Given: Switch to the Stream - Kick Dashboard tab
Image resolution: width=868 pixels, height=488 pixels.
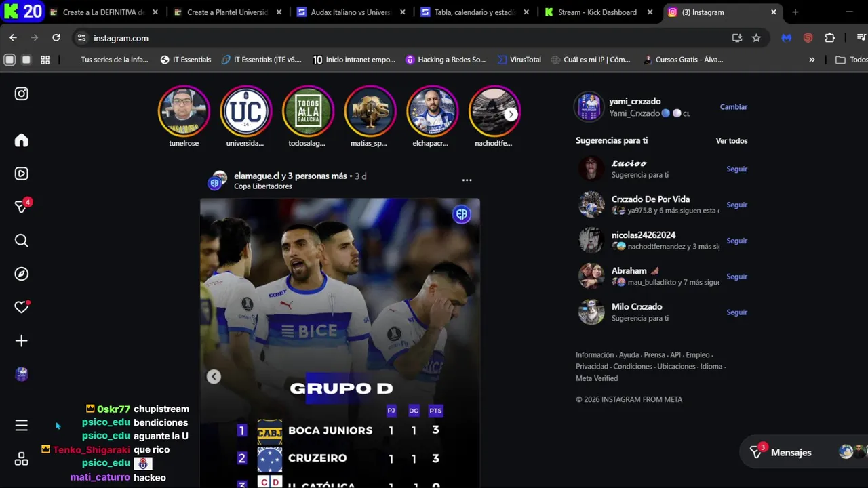Looking at the screenshot, I should (600, 12).
